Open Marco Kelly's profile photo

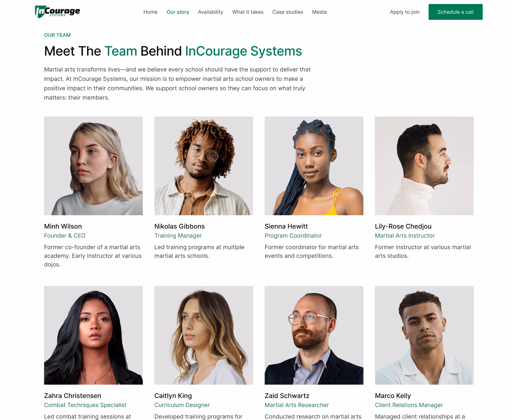click(424, 335)
